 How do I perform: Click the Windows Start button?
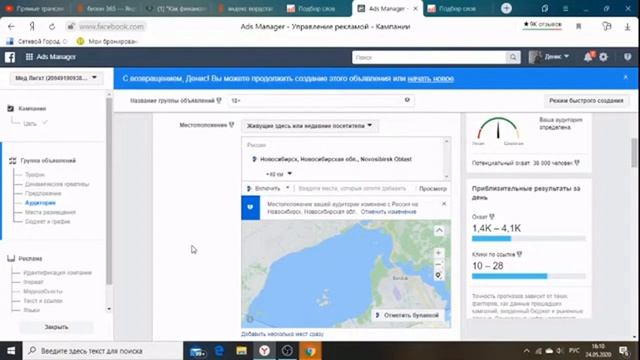(11, 351)
